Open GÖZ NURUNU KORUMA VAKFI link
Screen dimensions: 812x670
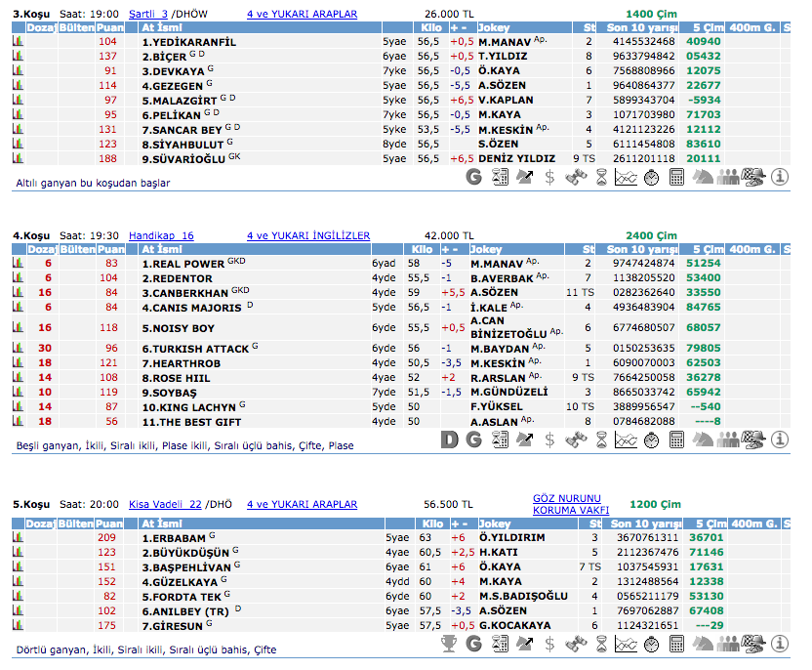coord(571,504)
